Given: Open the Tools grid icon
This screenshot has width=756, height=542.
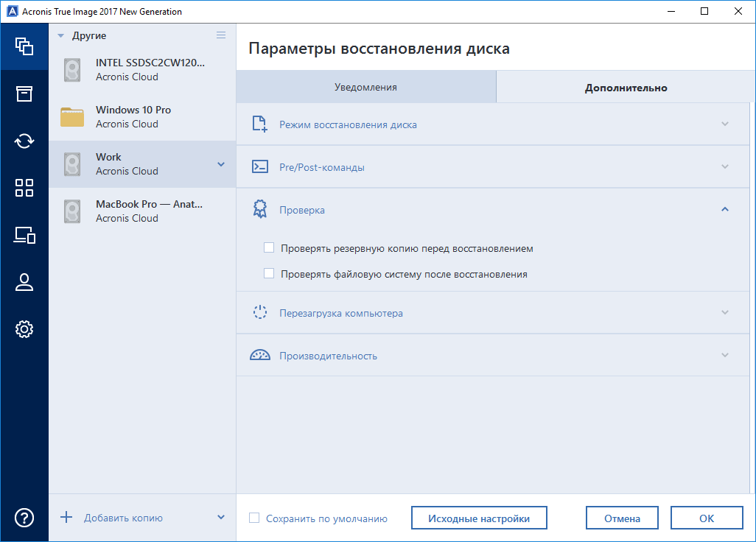Looking at the screenshot, I should coord(24,188).
